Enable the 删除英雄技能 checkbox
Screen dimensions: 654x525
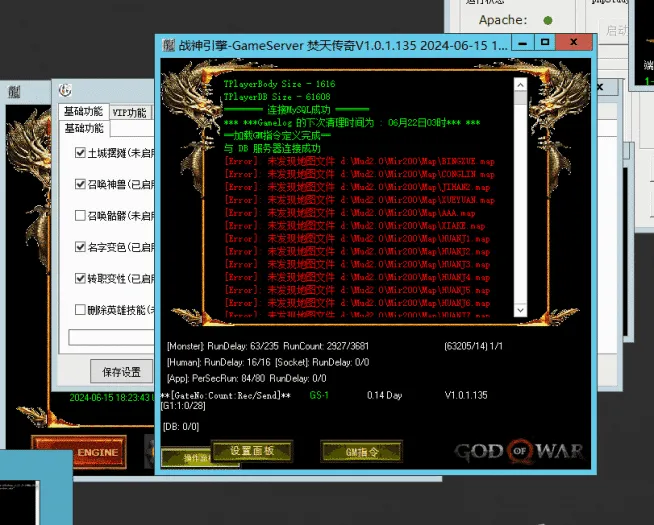pos(80,309)
